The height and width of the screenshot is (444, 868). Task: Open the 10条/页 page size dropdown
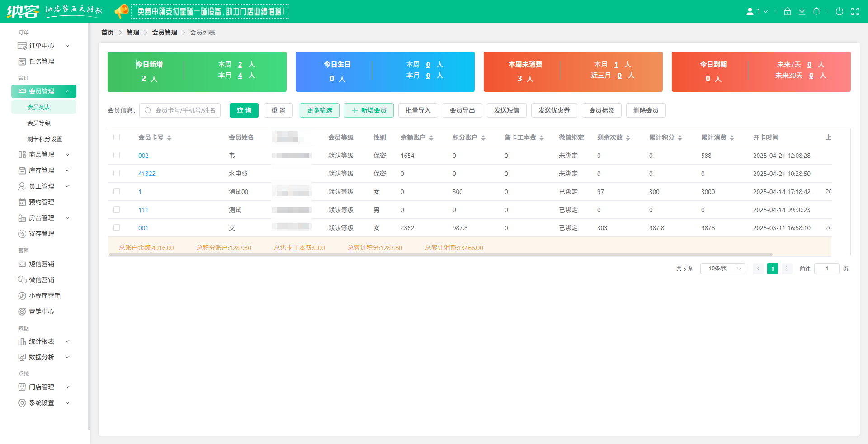point(722,268)
